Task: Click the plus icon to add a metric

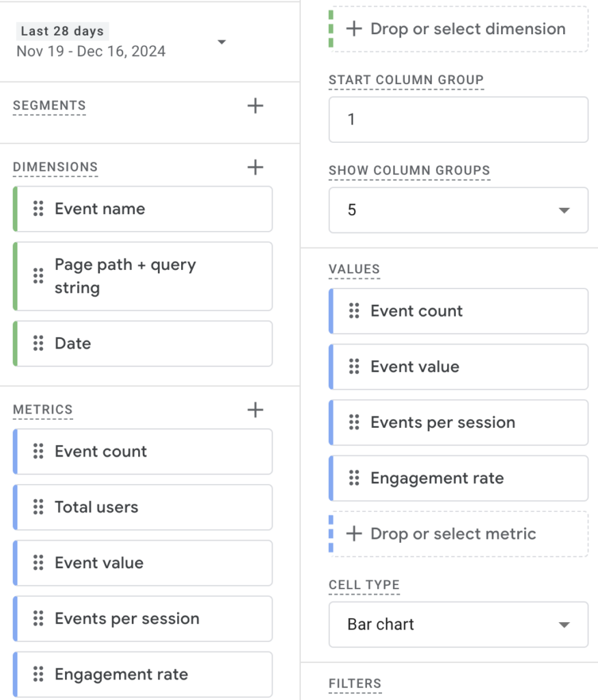Action: 254,409
